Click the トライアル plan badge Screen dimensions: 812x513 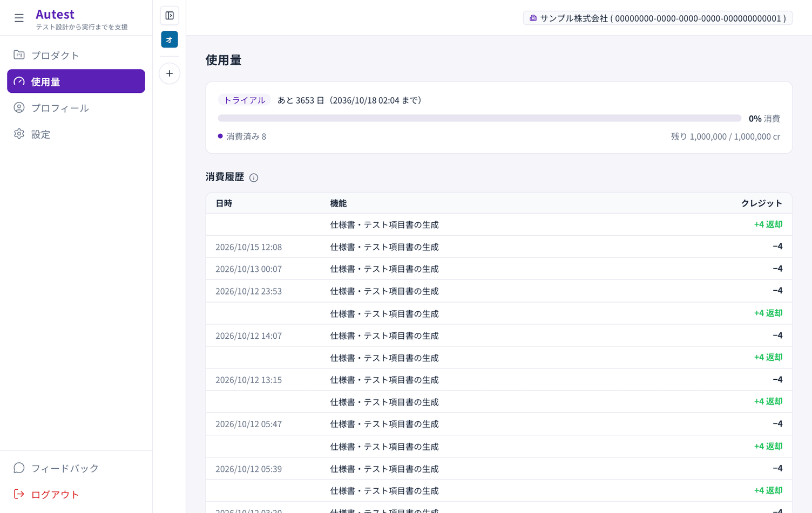(245, 100)
